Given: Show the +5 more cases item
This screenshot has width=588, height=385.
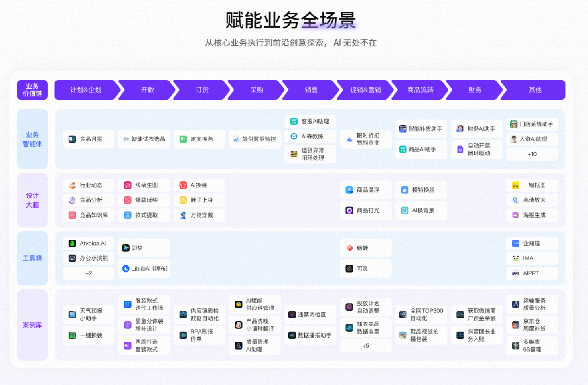Looking at the screenshot, I should [x=365, y=346].
